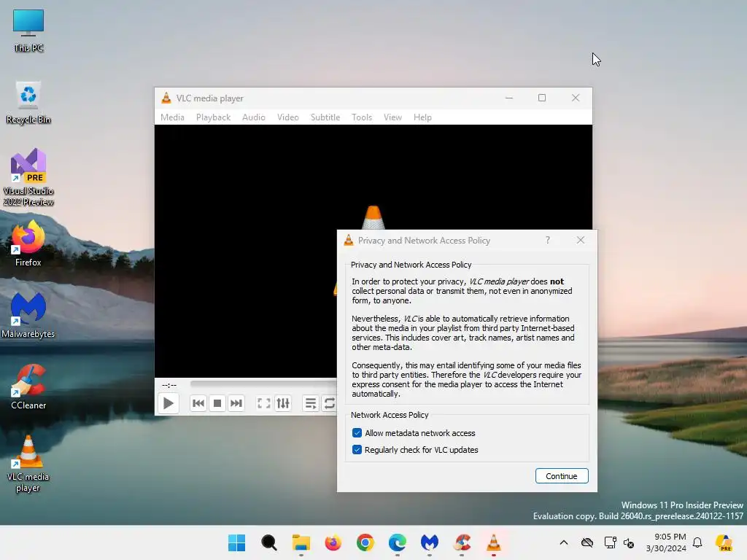Screen dimensions: 747x560
Task: Select Recycle Bin desktop icon
Action: pyautogui.click(x=28, y=102)
